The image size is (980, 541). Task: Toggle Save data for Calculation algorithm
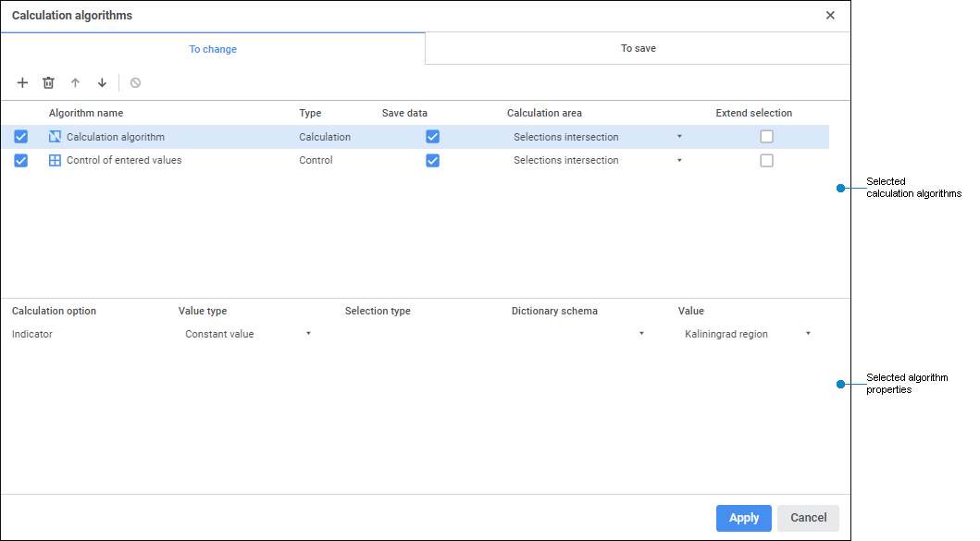coord(432,136)
